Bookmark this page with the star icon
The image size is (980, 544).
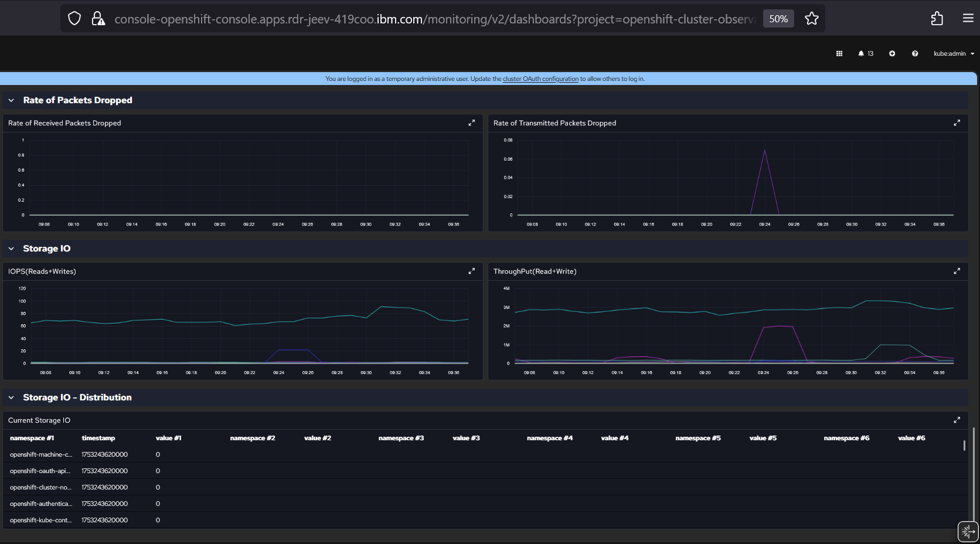pos(811,19)
